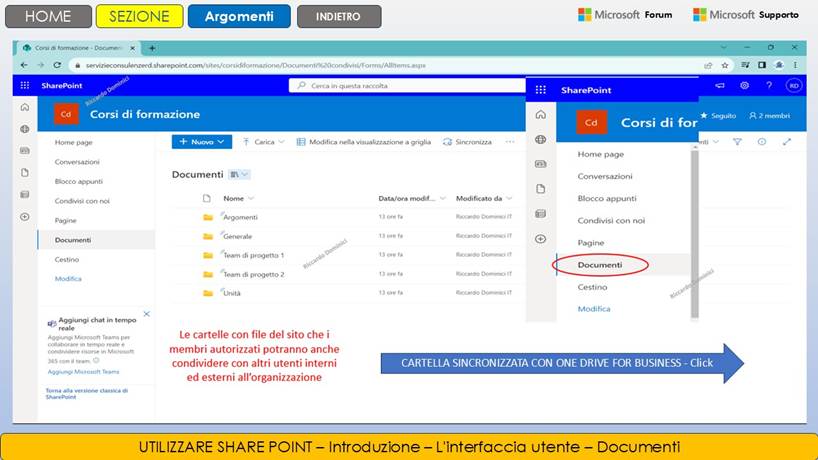Open the tab search chevron in the browser title bar
Image resolution: width=818 pixels, height=460 pixels.
(723, 47)
